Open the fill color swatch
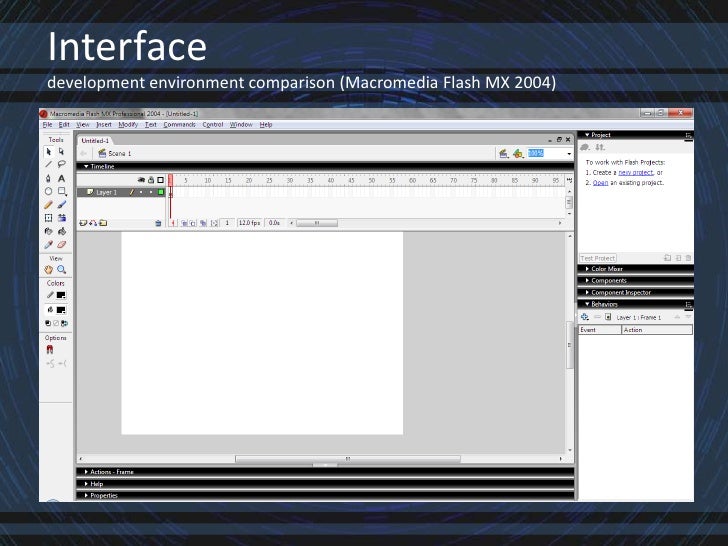This screenshot has width=728, height=546. pyautogui.click(x=61, y=310)
